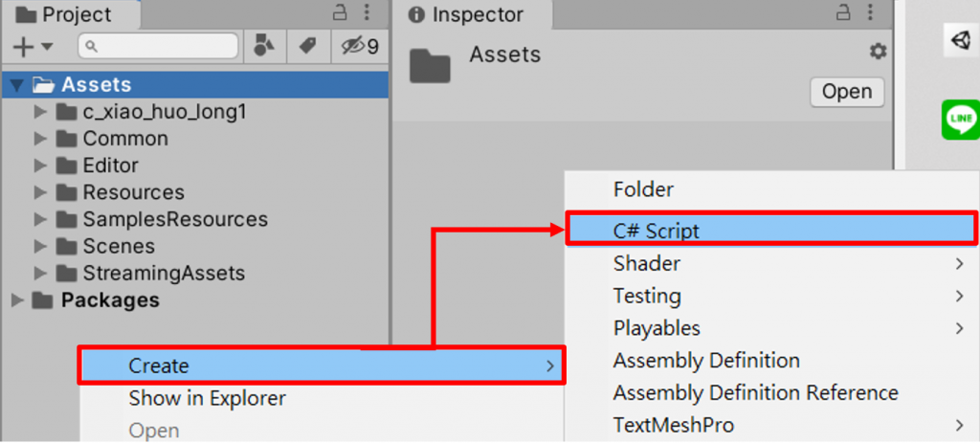The image size is (980, 443).
Task: Choose Show in Explorer menu entry
Action: coord(207,398)
